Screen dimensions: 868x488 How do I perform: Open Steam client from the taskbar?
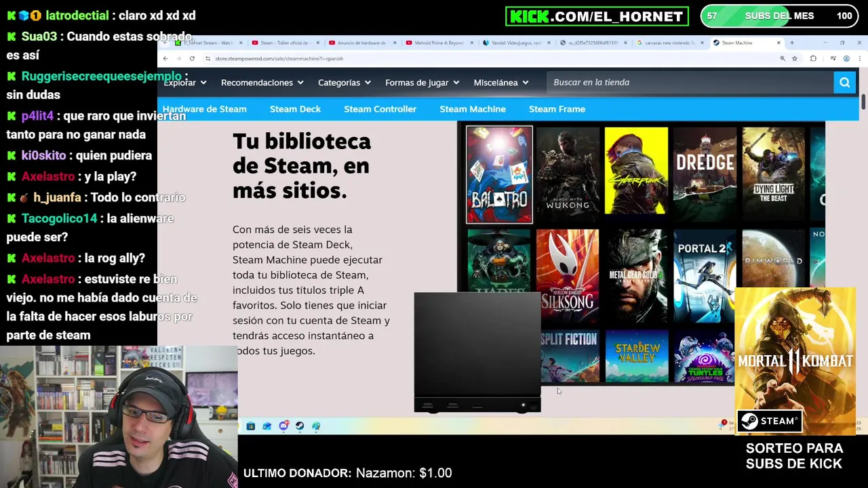point(300,426)
